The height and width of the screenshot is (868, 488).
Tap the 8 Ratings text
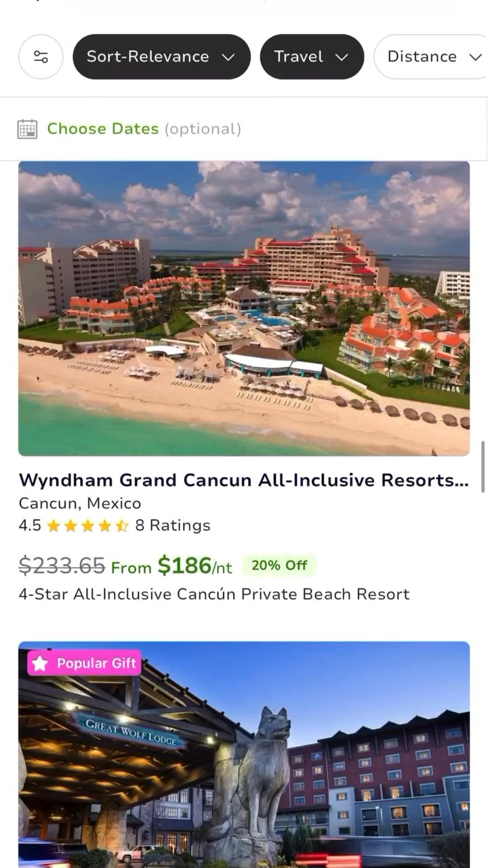[x=173, y=526]
